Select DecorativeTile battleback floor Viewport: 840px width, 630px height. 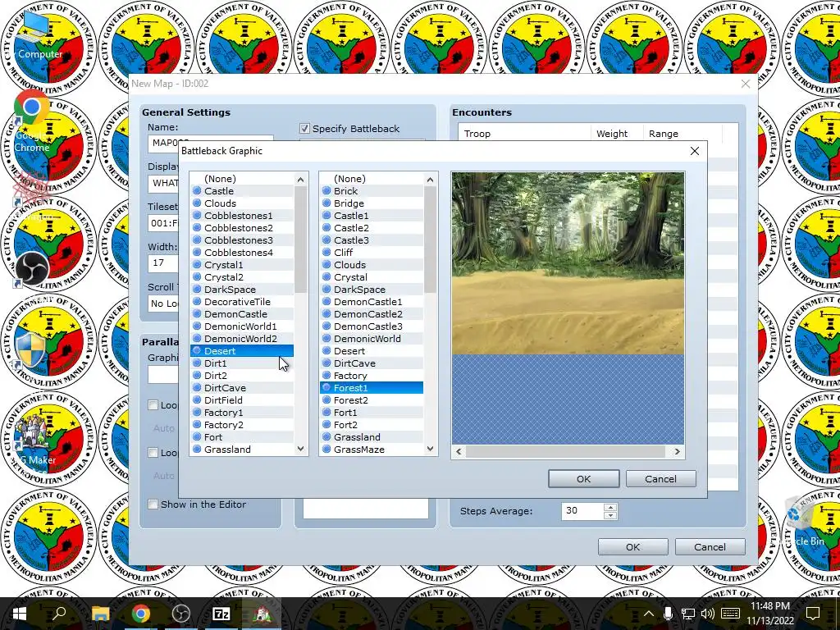[242, 302]
